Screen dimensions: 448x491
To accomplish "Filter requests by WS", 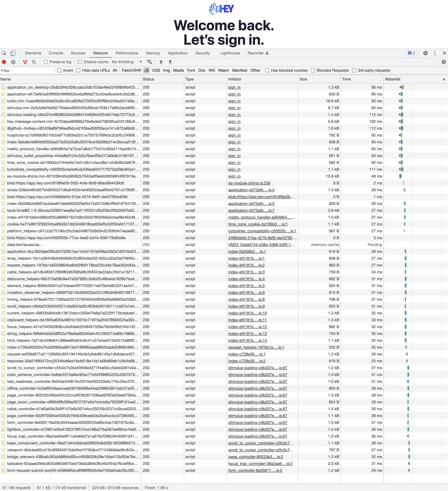I will [x=212, y=70].
